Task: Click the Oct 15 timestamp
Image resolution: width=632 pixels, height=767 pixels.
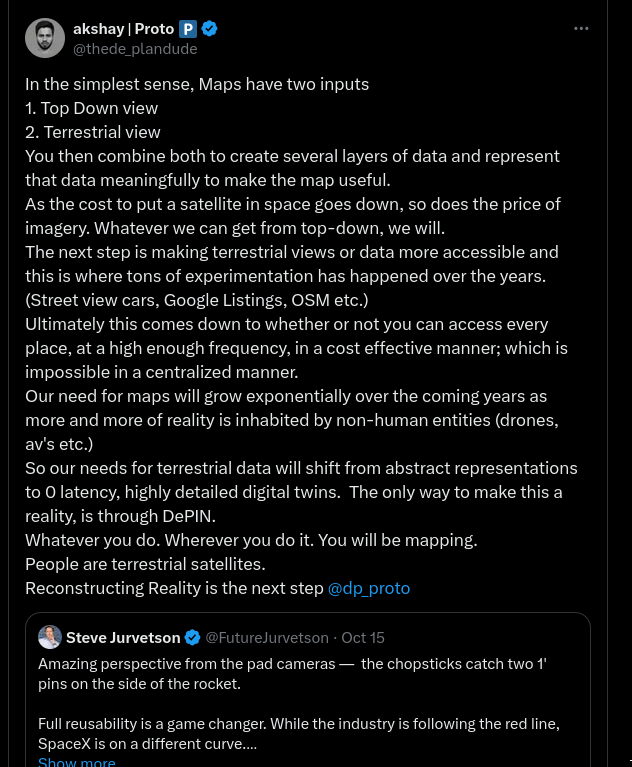Action: 363,637
